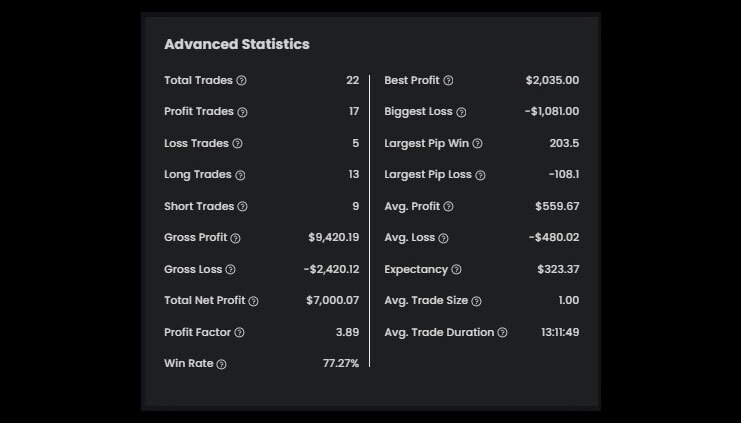Click the Avg. Trade Duration info icon

502,333
